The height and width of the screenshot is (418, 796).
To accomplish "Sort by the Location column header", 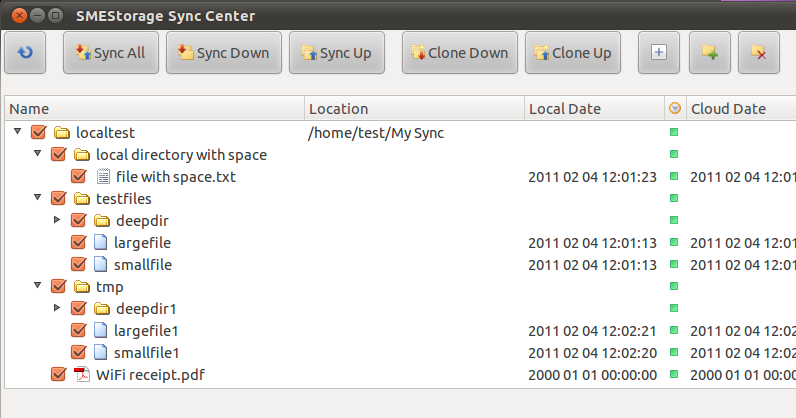I will pyautogui.click(x=414, y=109).
